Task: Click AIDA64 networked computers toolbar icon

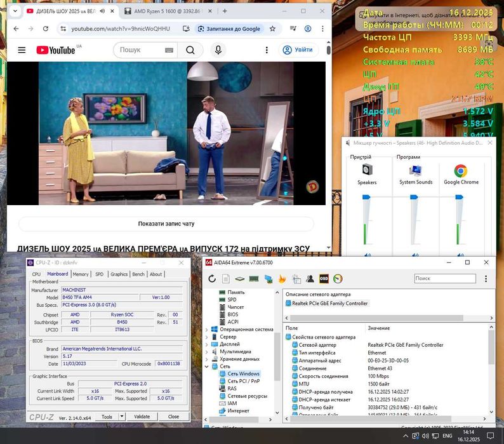Action: pyautogui.click(x=269, y=279)
